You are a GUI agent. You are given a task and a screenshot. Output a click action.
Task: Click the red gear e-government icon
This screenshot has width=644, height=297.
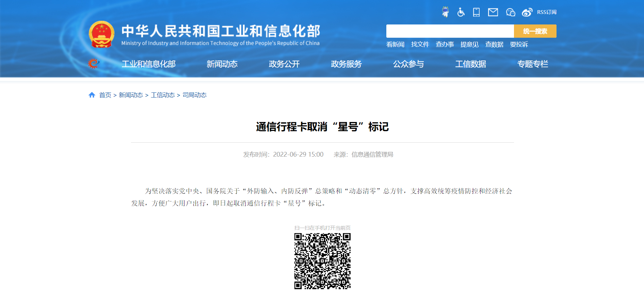click(x=93, y=64)
